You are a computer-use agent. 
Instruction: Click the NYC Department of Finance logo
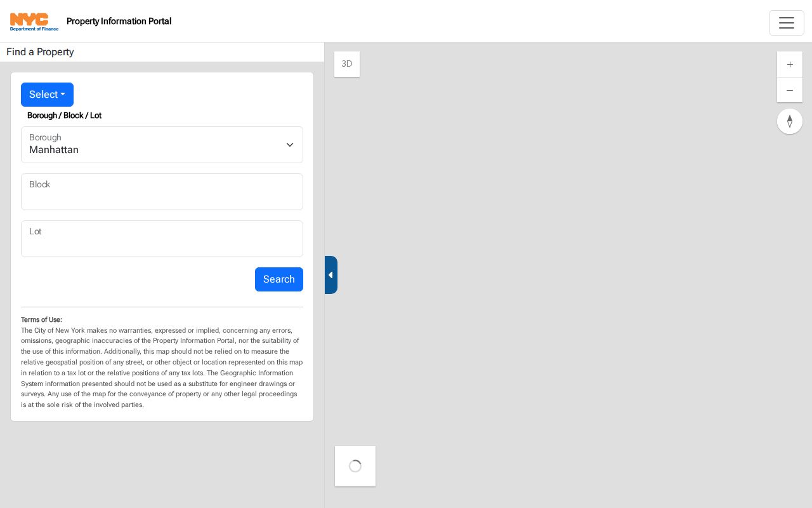pyautogui.click(x=34, y=22)
